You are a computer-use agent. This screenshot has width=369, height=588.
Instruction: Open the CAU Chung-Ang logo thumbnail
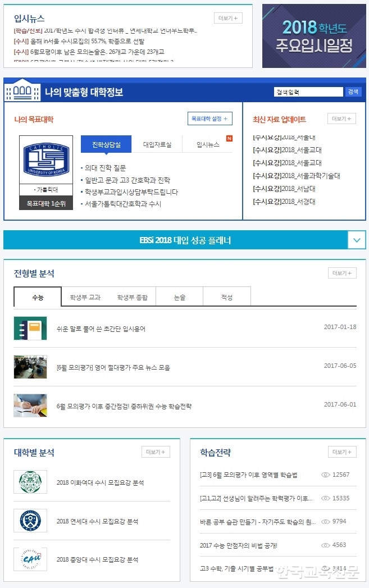click(x=30, y=559)
